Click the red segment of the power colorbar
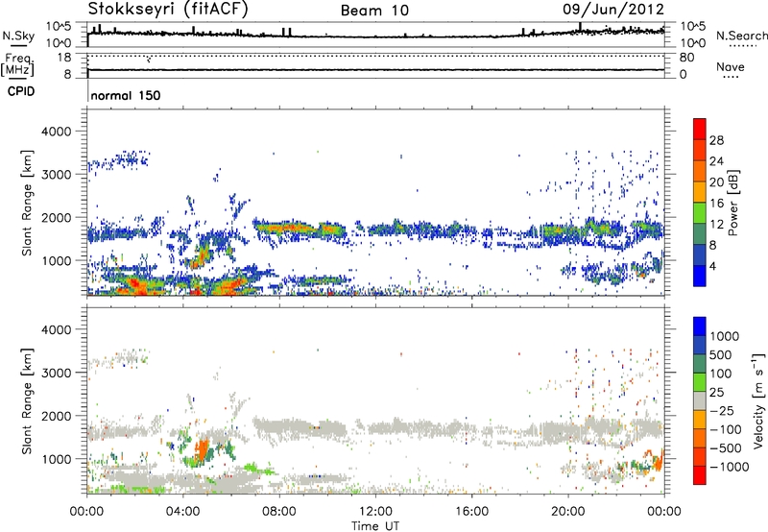Viewport: 768px width, 532px height. [x=700, y=129]
